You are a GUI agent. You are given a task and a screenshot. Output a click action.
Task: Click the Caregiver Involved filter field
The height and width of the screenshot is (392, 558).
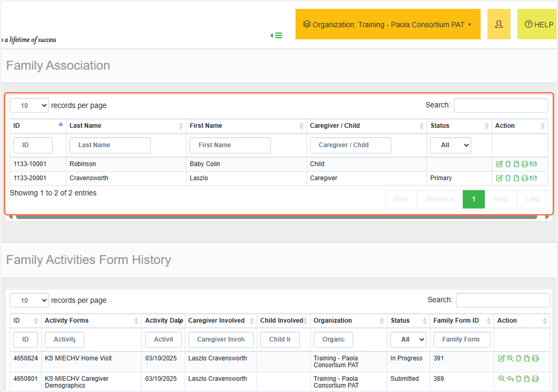[x=221, y=340]
